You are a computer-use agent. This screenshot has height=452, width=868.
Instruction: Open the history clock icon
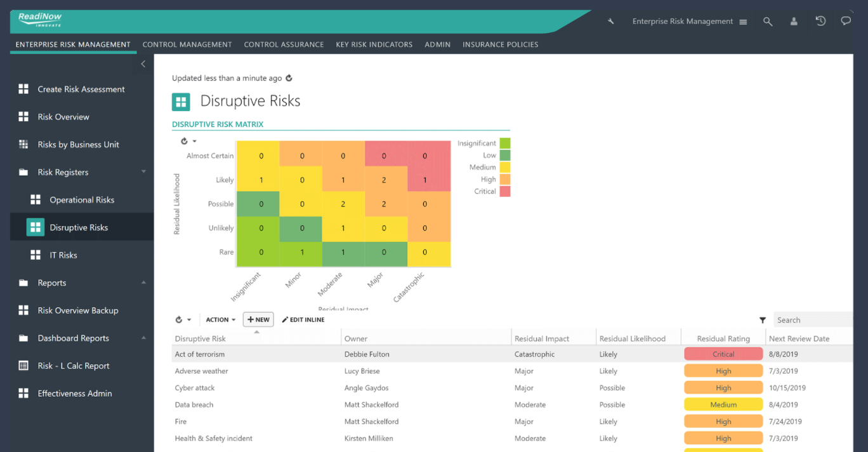pyautogui.click(x=820, y=21)
